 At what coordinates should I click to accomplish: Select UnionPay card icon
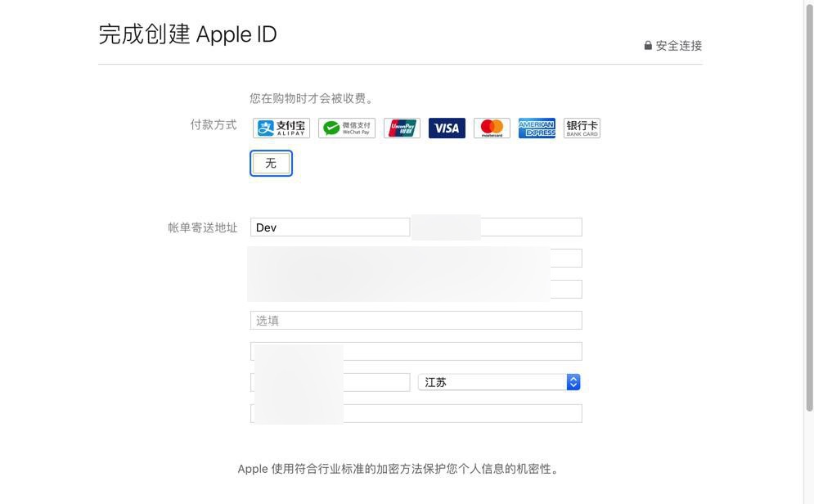click(x=402, y=128)
